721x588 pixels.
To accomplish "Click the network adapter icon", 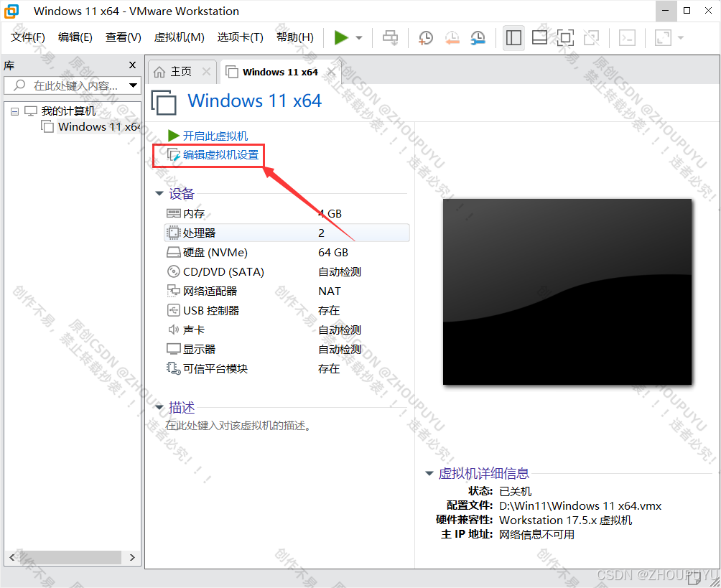I will [x=173, y=291].
